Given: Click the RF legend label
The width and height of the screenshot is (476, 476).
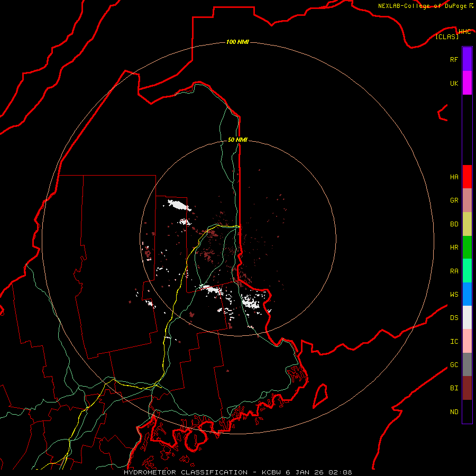Looking at the screenshot, I should [x=454, y=59].
